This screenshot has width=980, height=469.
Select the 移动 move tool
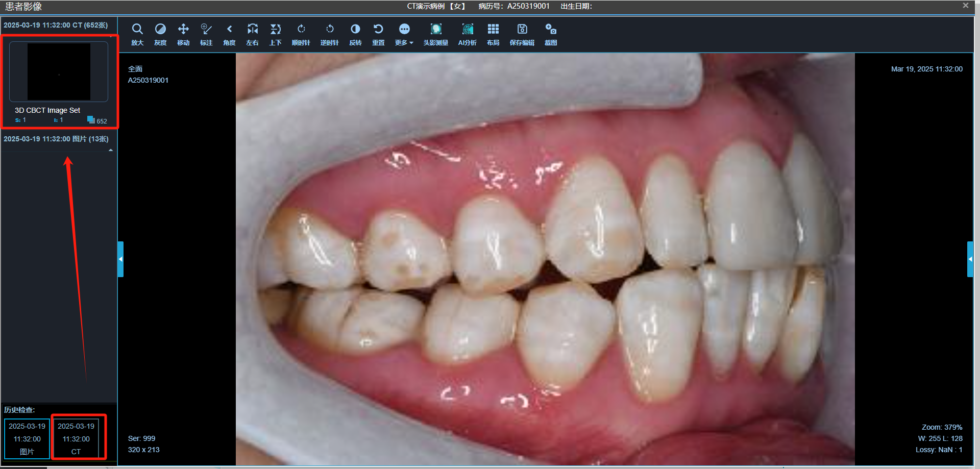(183, 34)
